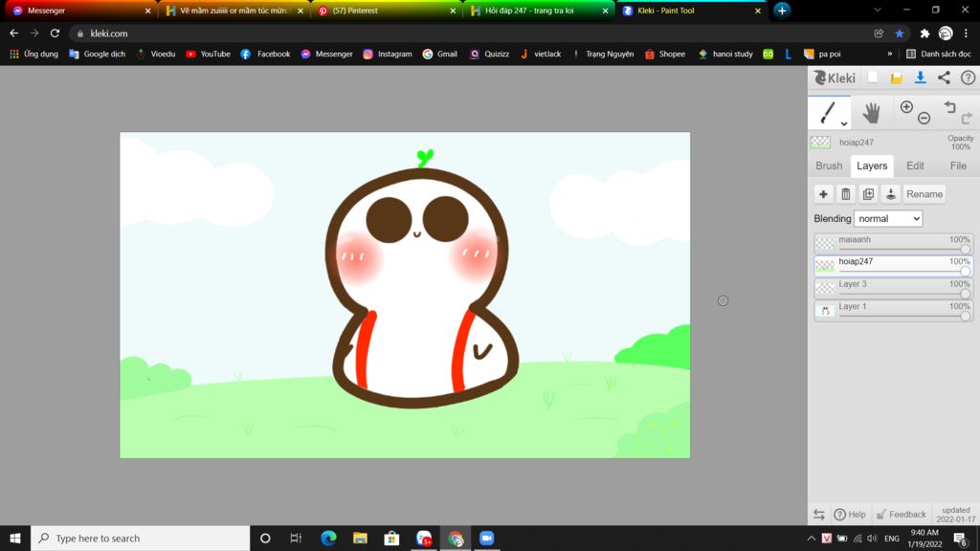Switch to the Hỏi đáp 247 browser tab
980x551 pixels.
pyautogui.click(x=538, y=11)
